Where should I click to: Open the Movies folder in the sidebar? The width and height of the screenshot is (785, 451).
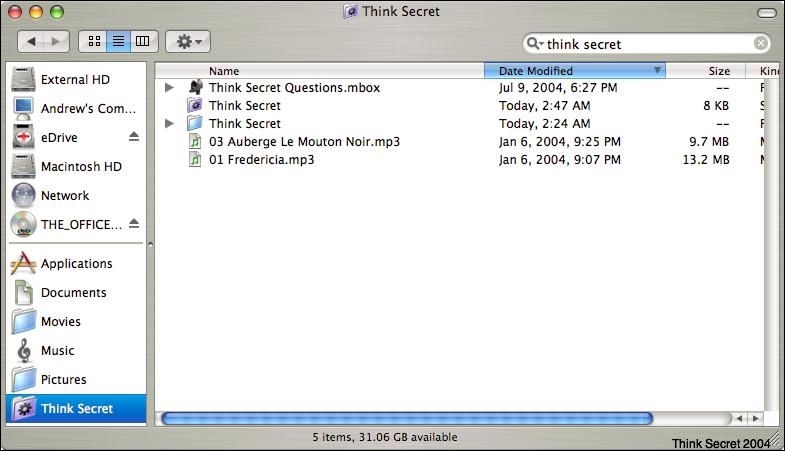[x=76, y=322]
